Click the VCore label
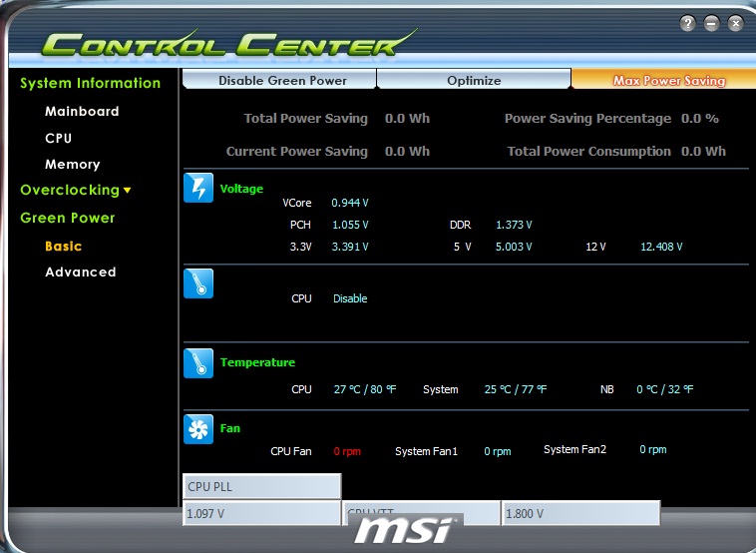Screen dimensions: 756x553 click(297, 203)
